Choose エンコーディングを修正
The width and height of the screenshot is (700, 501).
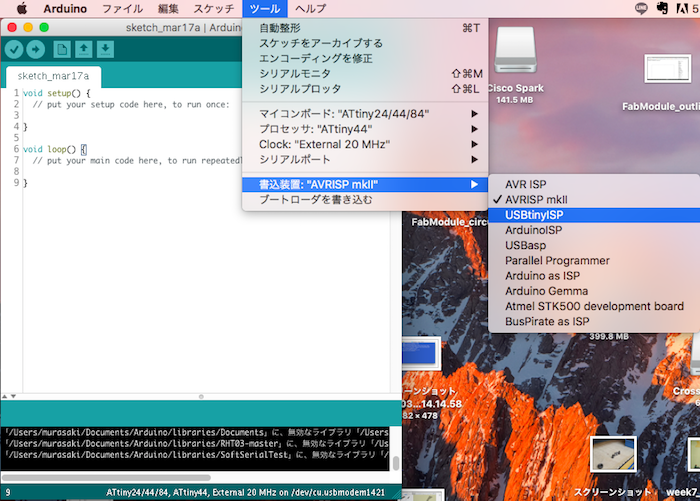[x=365, y=58]
